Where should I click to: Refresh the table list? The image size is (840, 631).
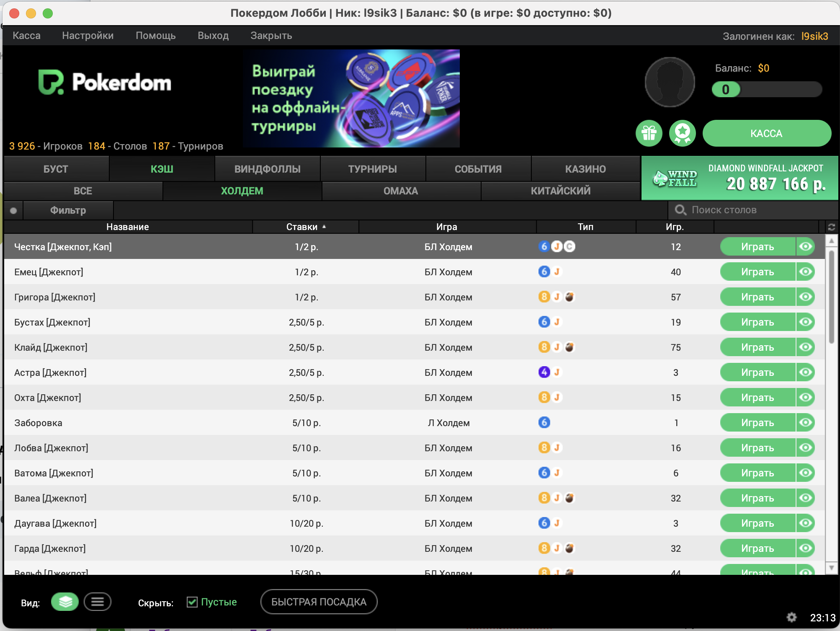(831, 227)
